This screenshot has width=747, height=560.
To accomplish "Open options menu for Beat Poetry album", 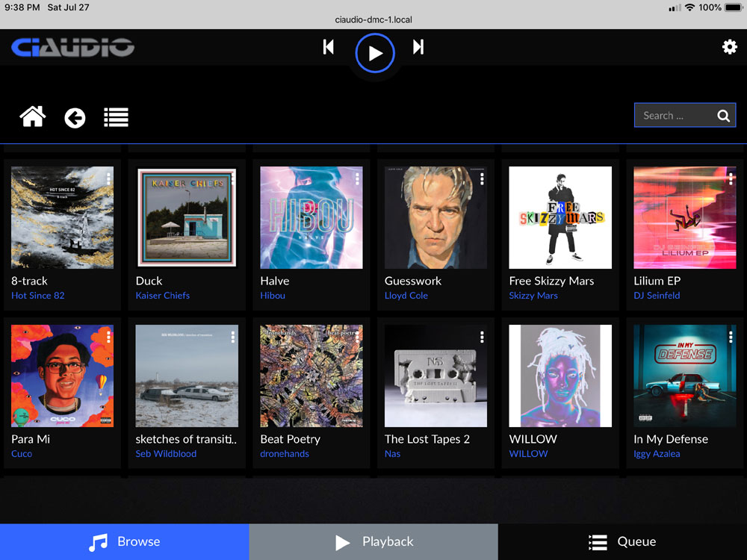I will tap(357, 337).
